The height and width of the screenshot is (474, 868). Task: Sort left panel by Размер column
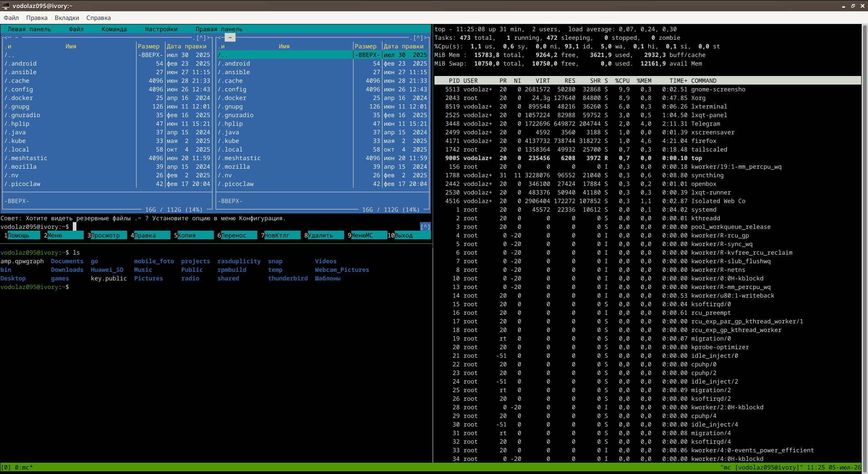click(x=149, y=47)
